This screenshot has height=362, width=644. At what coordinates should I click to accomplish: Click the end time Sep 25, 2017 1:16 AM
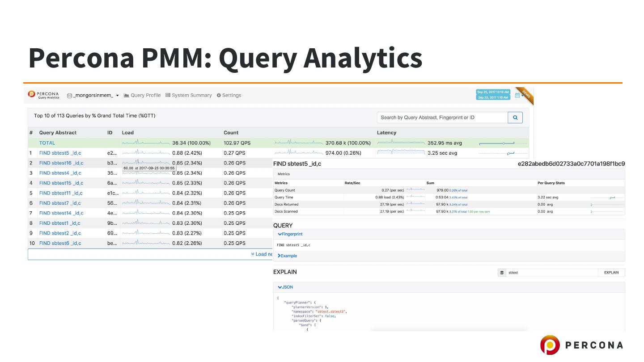[x=493, y=97]
